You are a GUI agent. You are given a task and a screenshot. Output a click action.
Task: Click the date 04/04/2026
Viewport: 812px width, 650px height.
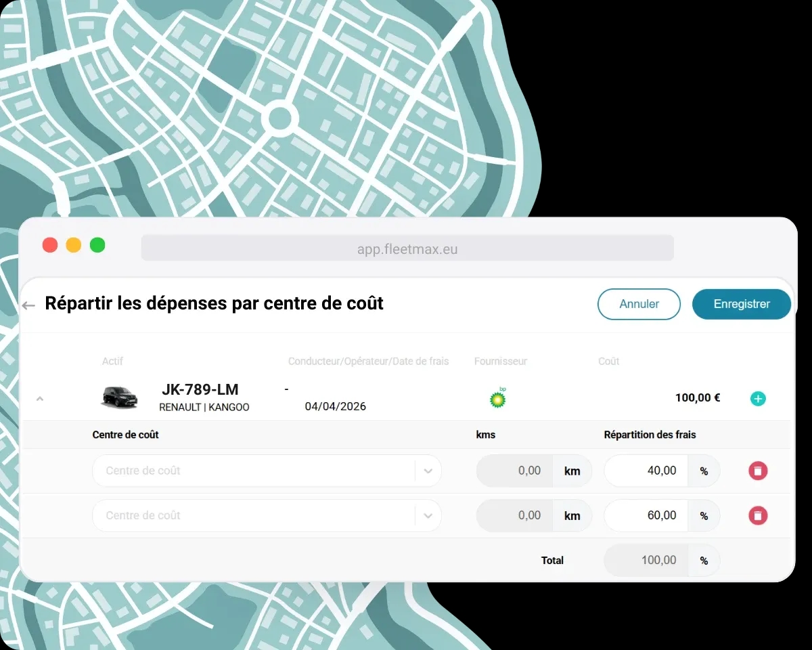tap(336, 406)
